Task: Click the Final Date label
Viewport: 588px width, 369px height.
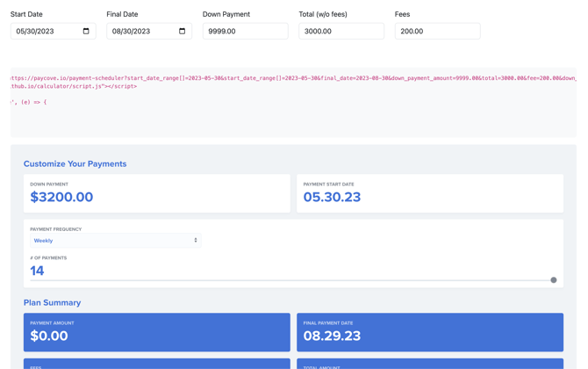Action: pyautogui.click(x=122, y=14)
